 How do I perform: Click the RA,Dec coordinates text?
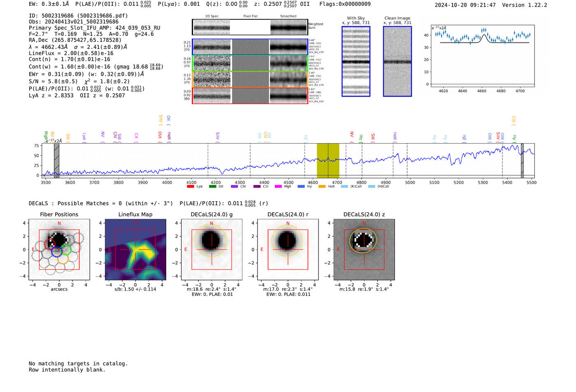[x=75, y=40]
